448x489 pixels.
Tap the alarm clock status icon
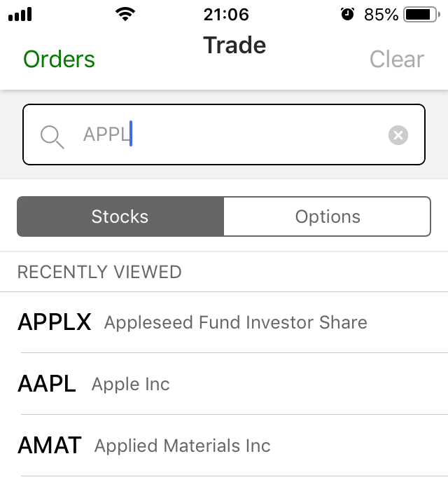347,15
